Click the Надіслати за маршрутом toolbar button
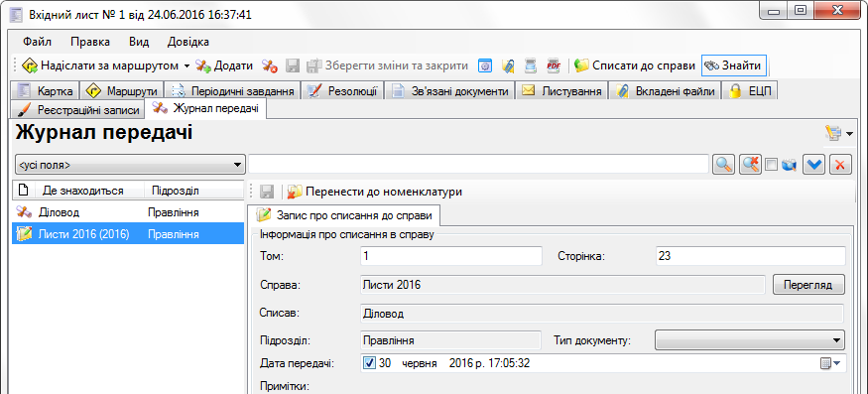The height and width of the screenshot is (394, 868). 101,66
